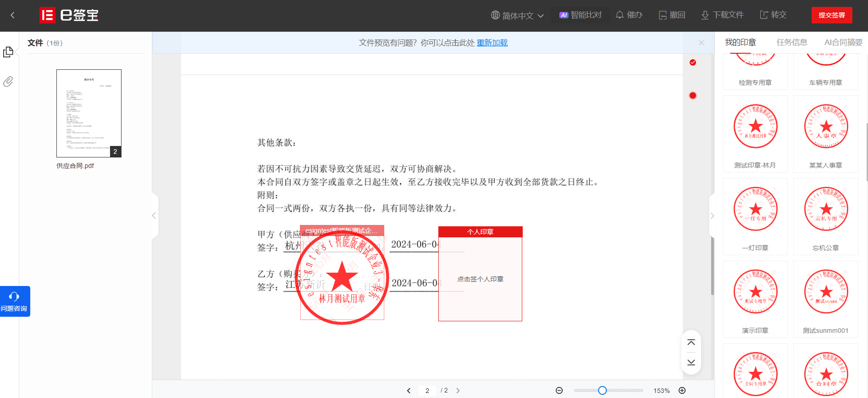This screenshot has width=868, height=398.
Task: Collapse the left file panel arrow
Action: click(x=155, y=216)
